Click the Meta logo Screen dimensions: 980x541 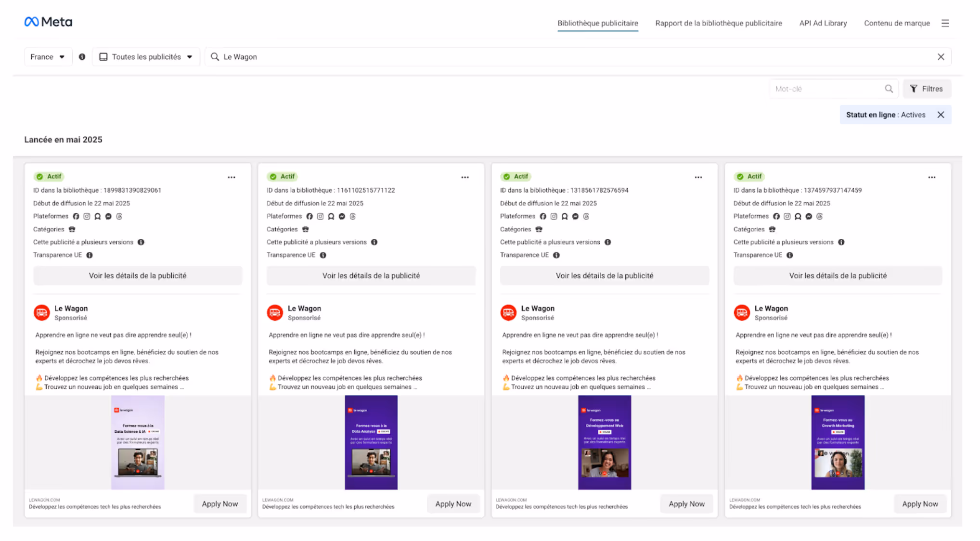coord(48,22)
